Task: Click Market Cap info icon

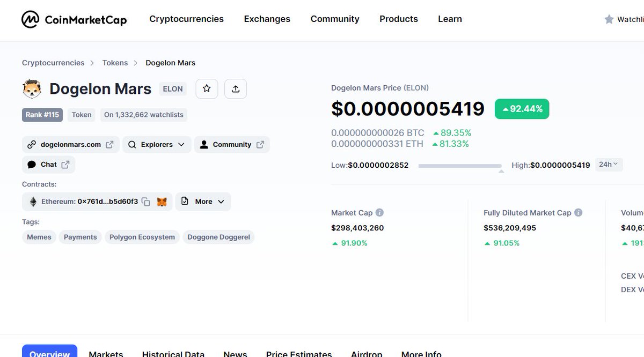Action: pyautogui.click(x=379, y=213)
